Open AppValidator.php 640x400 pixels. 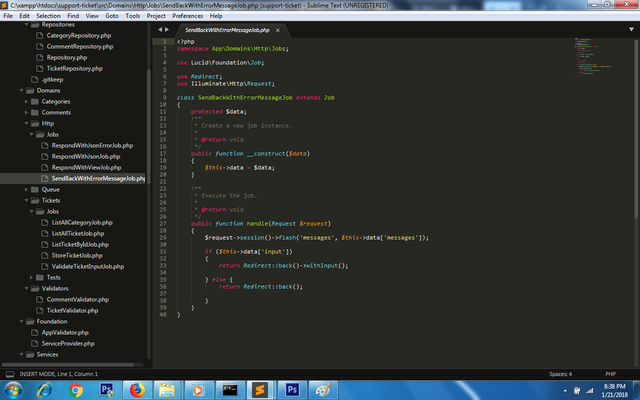click(65, 332)
